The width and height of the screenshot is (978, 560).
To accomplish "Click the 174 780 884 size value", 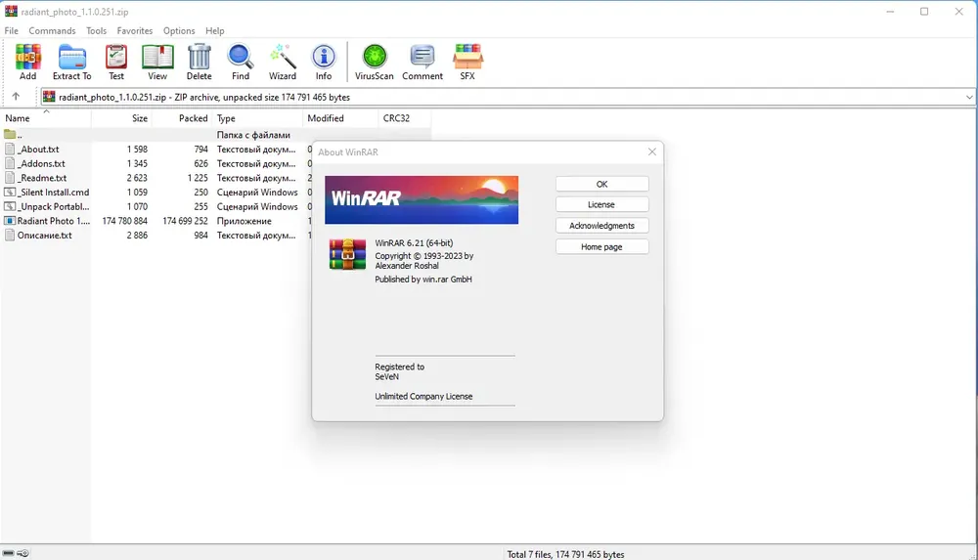I will pos(125,221).
